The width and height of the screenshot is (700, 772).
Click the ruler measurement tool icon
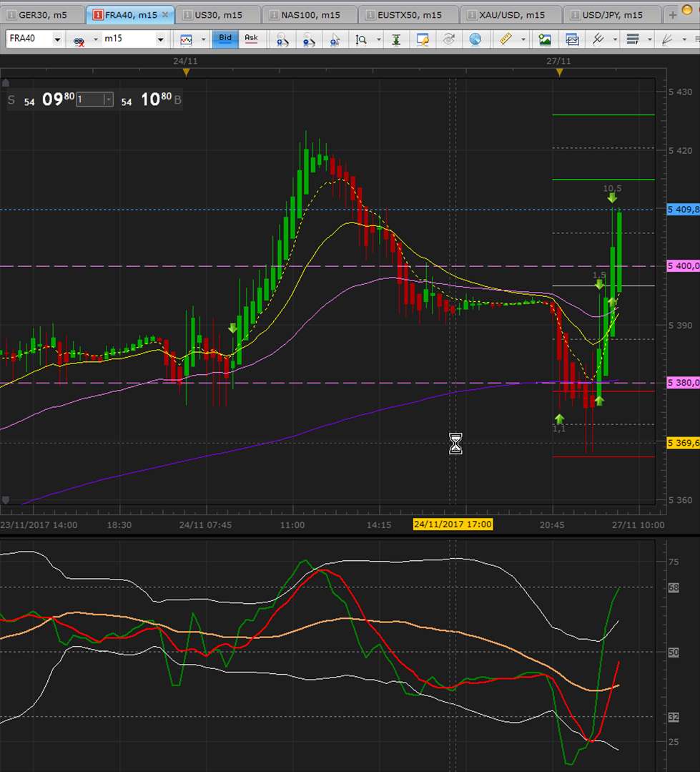point(506,39)
